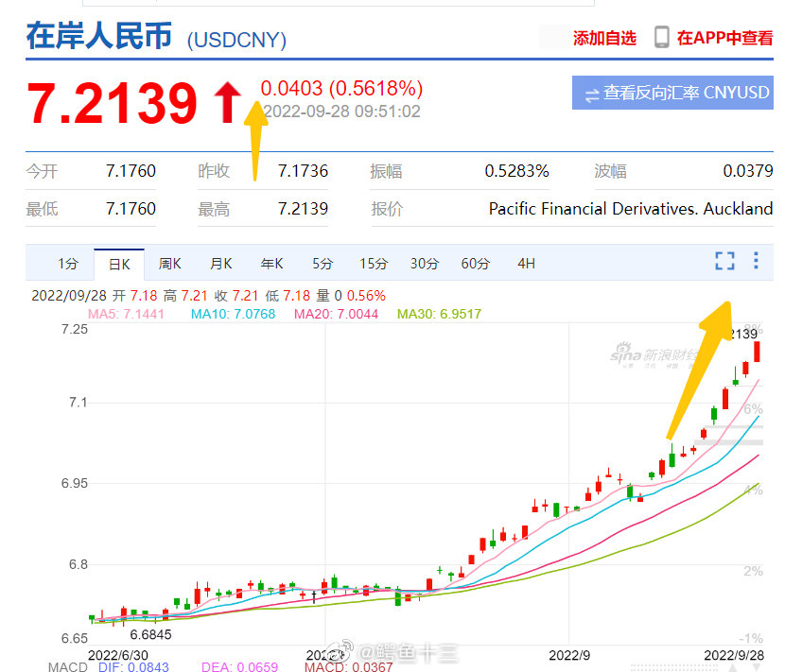Switch to the 60分 tab
The height and width of the screenshot is (672, 785).
pos(476,263)
